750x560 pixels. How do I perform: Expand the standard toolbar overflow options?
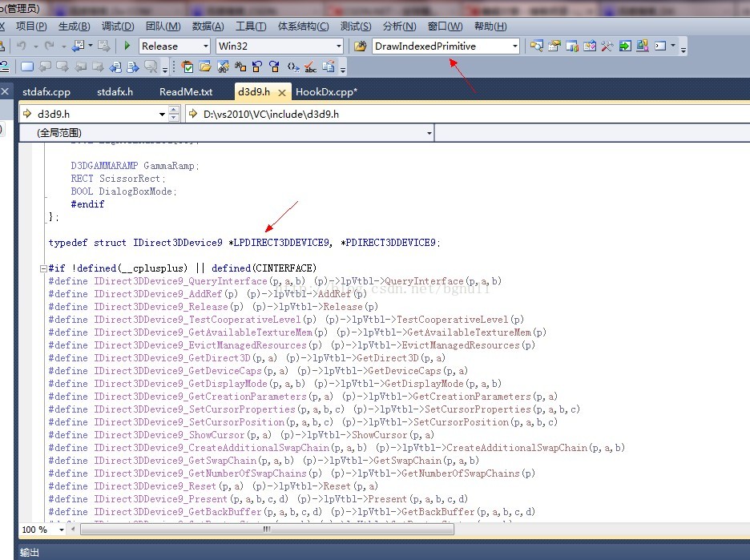683,48
